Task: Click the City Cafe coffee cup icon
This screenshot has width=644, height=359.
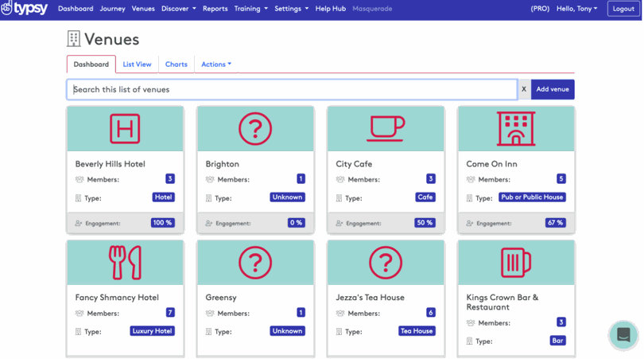Action: pos(386,129)
